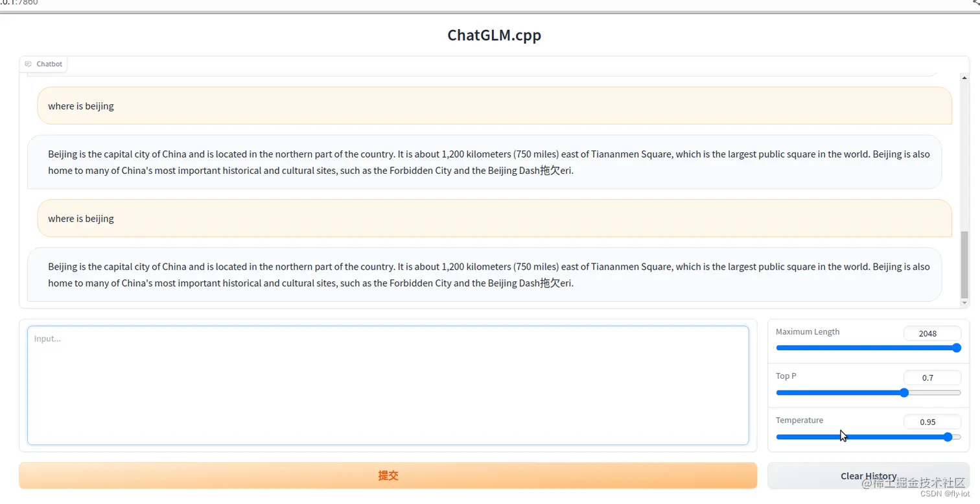Click the Top P value box 0.7
The image size is (980, 504).
932,378
